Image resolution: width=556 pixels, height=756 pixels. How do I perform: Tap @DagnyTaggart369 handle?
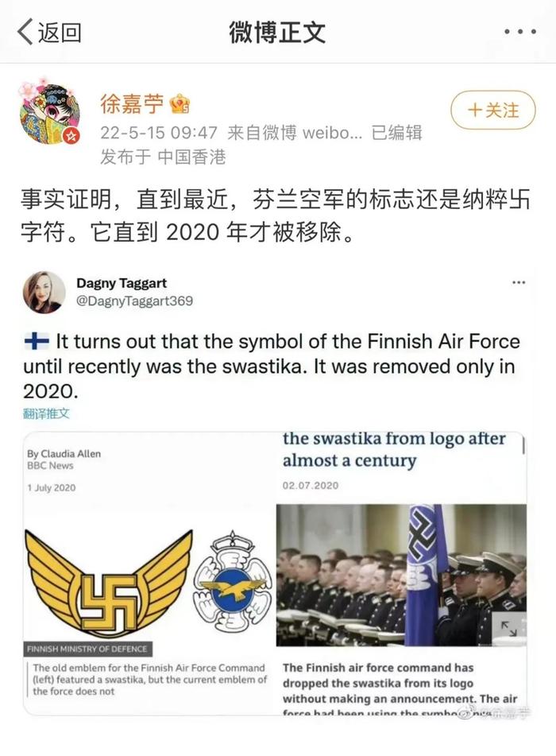(134, 300)
